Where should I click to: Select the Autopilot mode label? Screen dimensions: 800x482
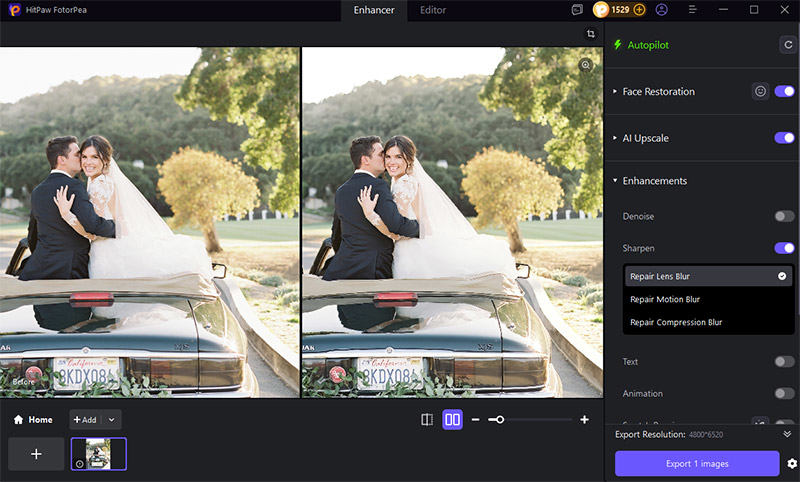pos(648,45)
